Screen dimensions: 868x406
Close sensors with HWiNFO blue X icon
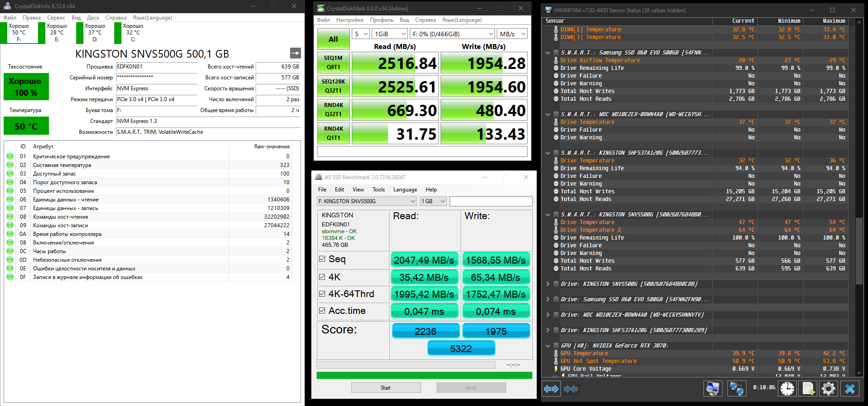pyautogui.click(x=850, y=388)
